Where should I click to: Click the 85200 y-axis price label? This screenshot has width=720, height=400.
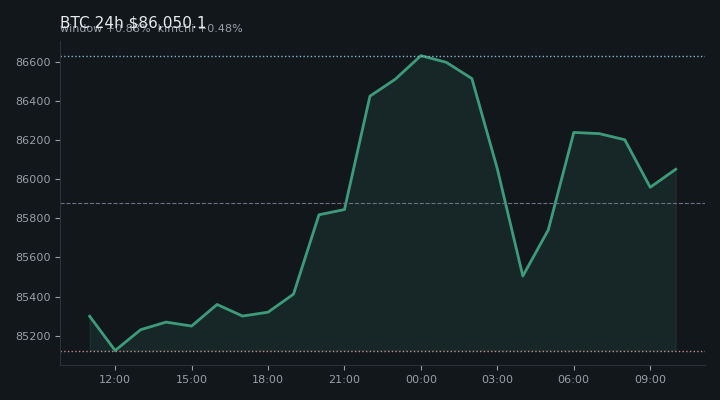(33, 336)
